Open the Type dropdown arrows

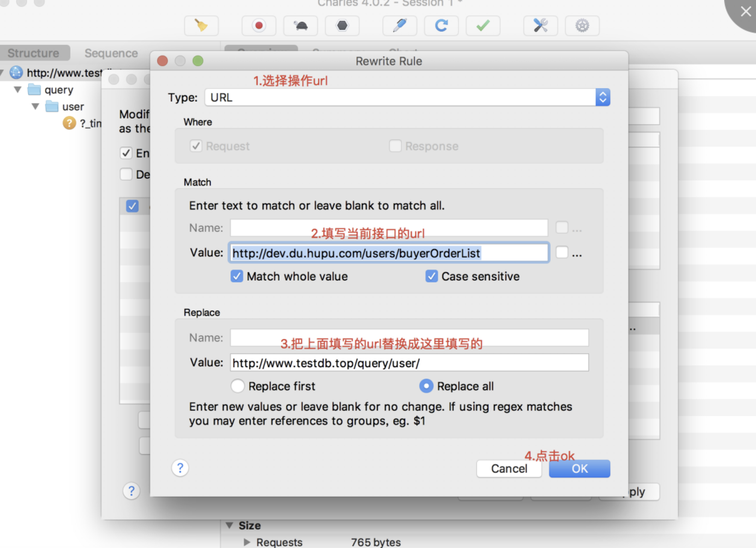[x=603, y=97]
